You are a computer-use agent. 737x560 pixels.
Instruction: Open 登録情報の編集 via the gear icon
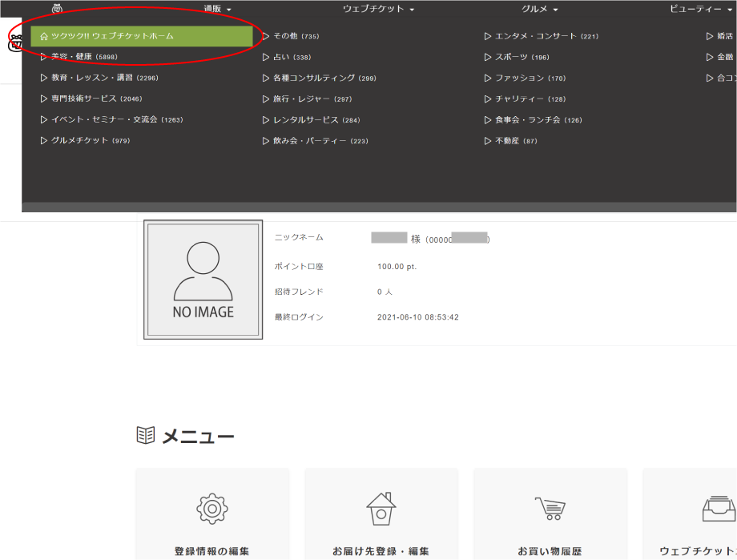click(x=212, y=508)
